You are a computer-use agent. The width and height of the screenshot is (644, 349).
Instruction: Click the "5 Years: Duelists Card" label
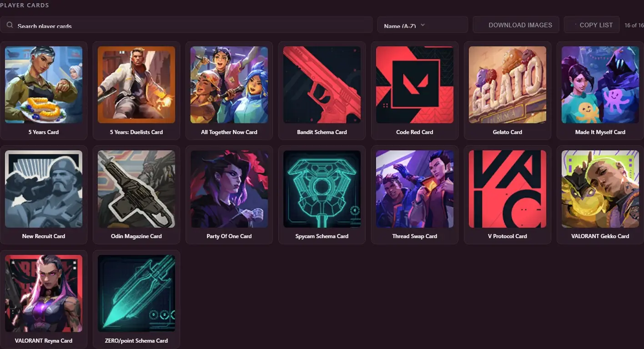click(136, 132)
